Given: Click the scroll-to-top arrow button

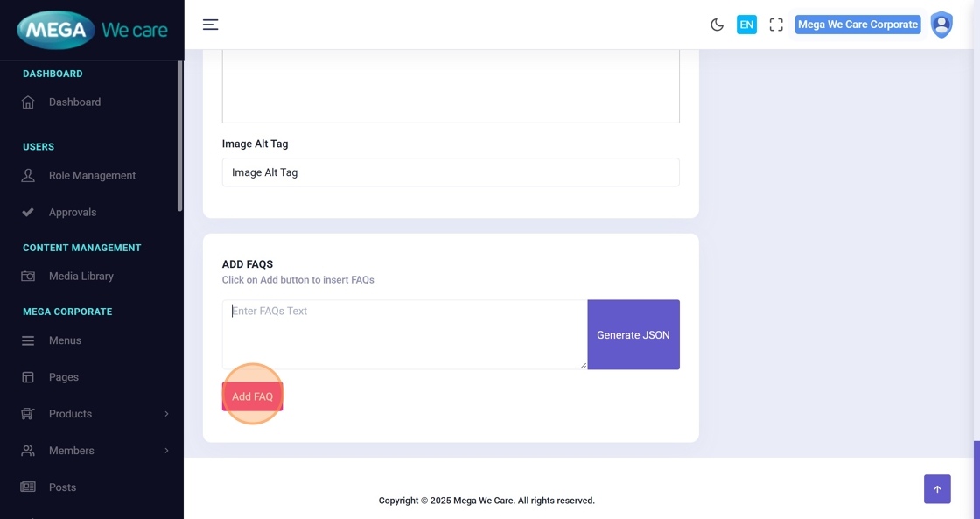Looking at the screenshot, I should click(937, 489).
